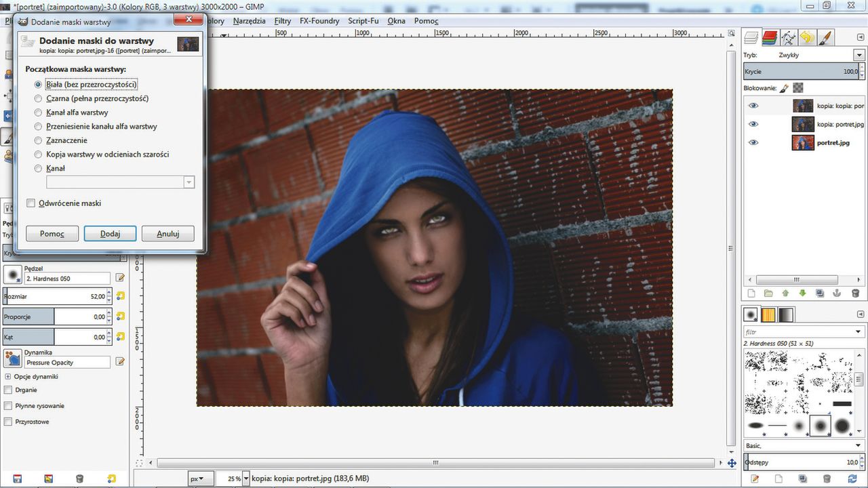This screenshot has width=868, height=488.
Task: Hide the kopia: portret.jpg layer with its eye icon
Action: 753,124
